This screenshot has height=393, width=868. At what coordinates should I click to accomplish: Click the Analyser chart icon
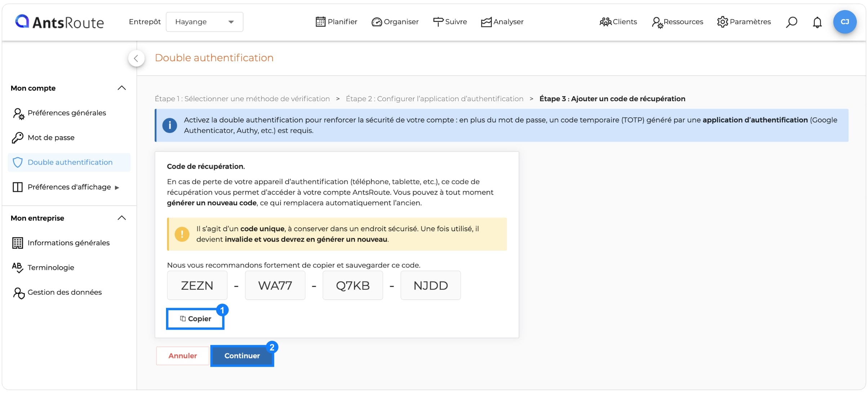pyautogui.click(x=486, y=22)
